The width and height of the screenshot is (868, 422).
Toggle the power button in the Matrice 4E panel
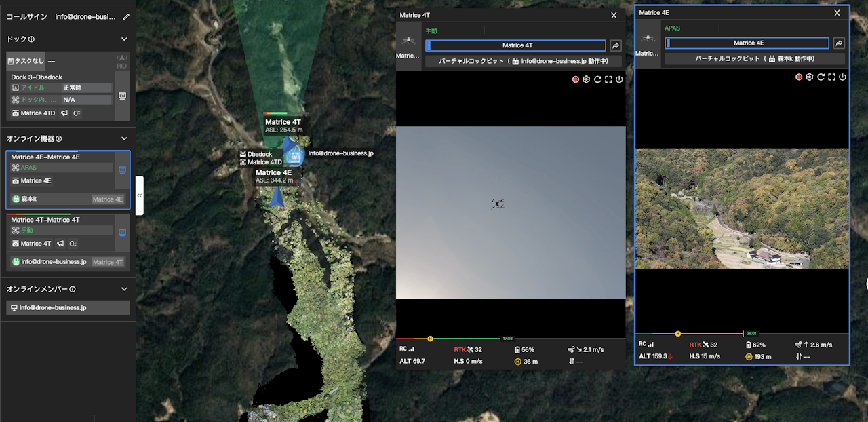[842, 77]
